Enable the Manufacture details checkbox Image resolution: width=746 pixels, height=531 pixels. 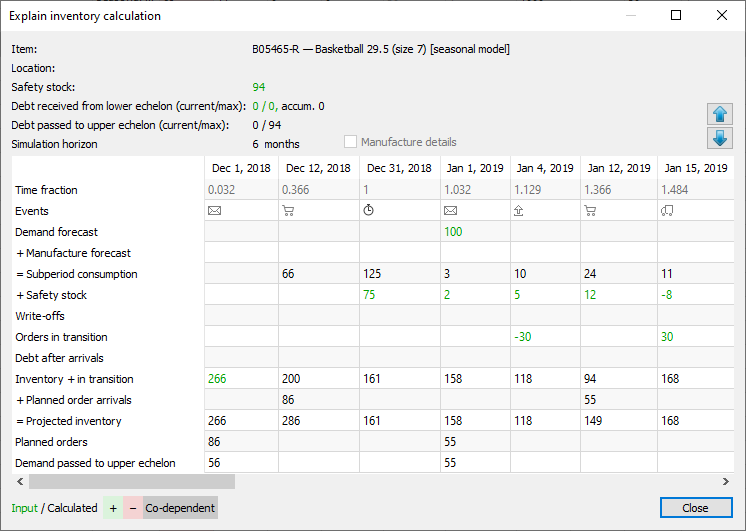point(350,143)
